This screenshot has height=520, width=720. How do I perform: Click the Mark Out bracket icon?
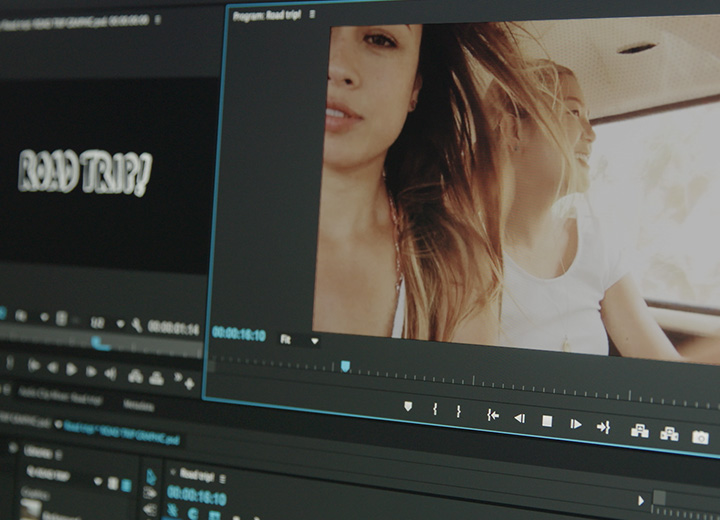459,411
